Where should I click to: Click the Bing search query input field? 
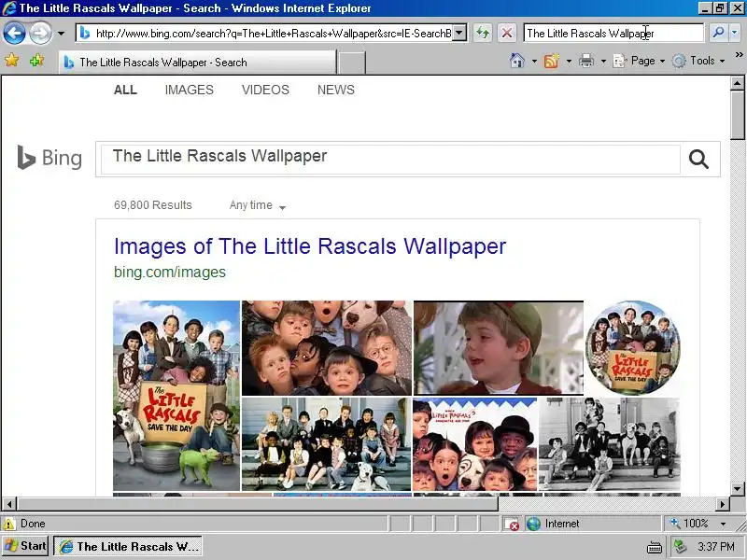pos(390,159)
